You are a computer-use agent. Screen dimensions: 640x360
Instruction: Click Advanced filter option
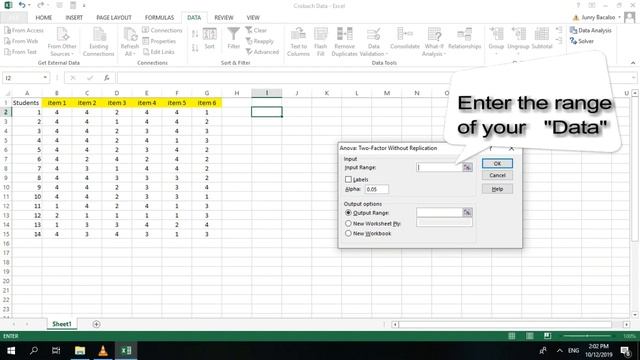262,52
